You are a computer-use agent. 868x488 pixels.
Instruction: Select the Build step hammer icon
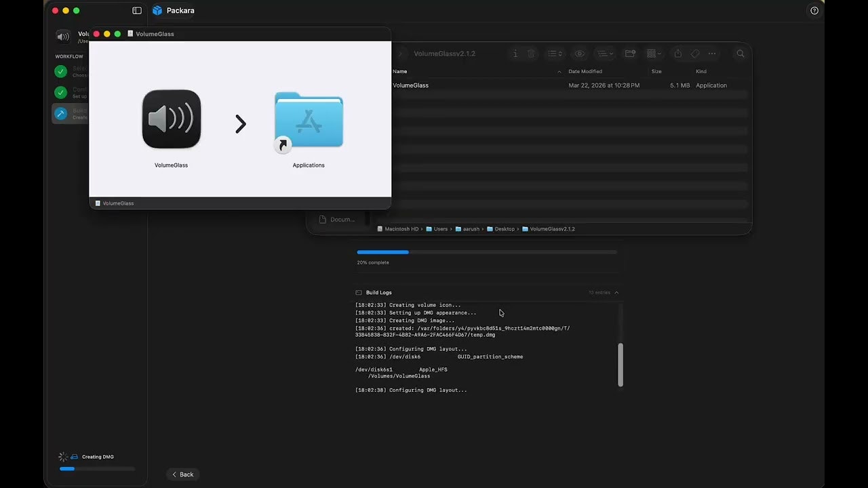coord(61,114)
